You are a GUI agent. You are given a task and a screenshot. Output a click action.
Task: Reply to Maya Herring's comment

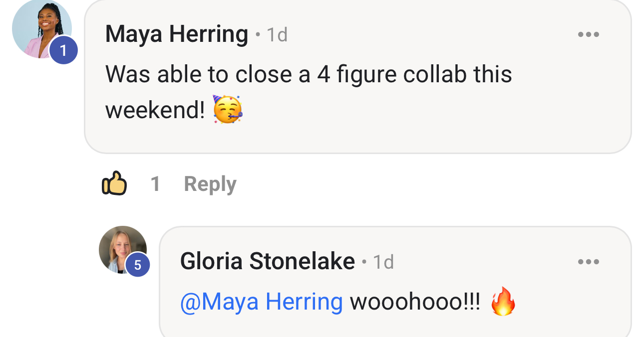(x=210, y=184)
